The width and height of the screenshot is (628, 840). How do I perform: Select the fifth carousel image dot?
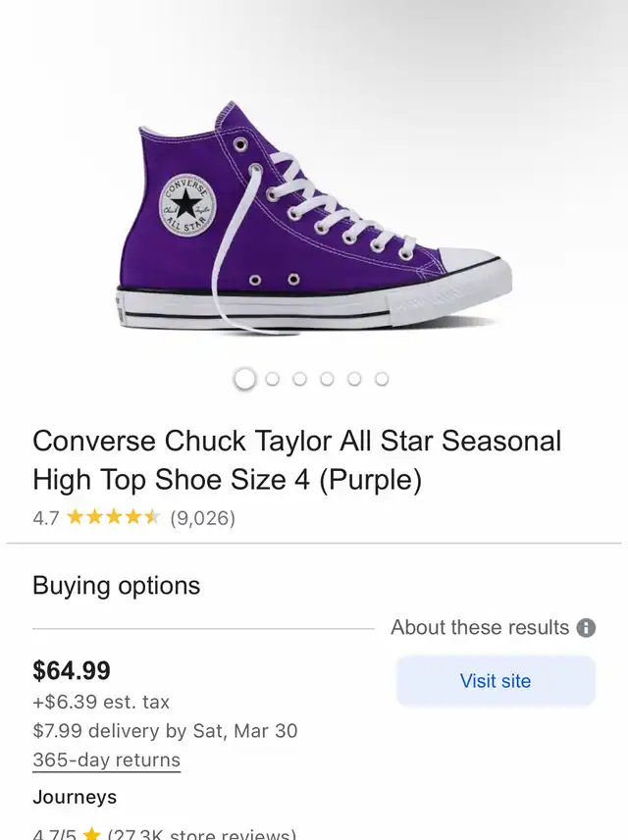354,379
